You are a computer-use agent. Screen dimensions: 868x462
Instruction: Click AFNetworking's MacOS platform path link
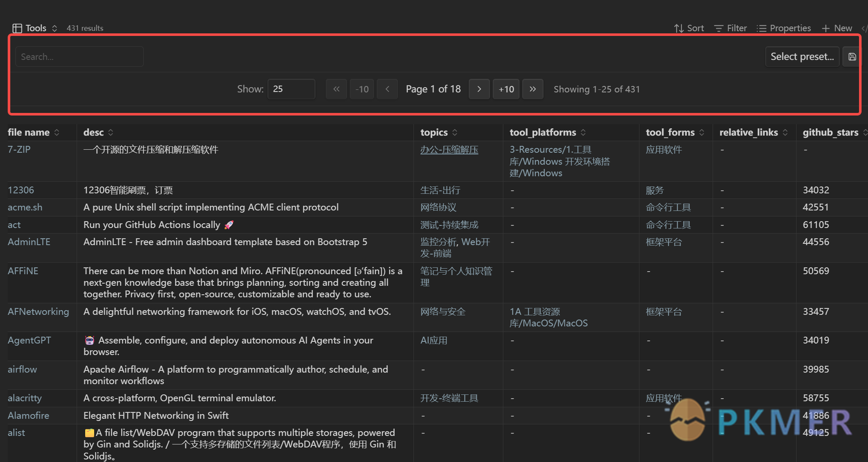tap(549, 317)
